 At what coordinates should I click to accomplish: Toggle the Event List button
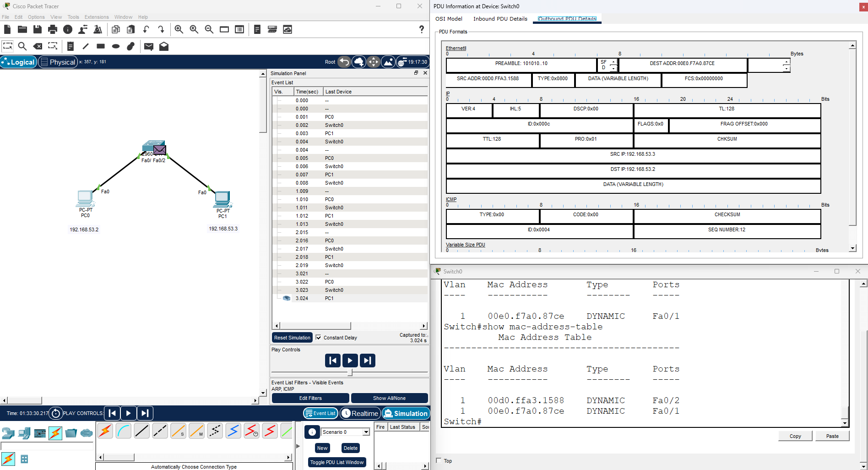320,413
